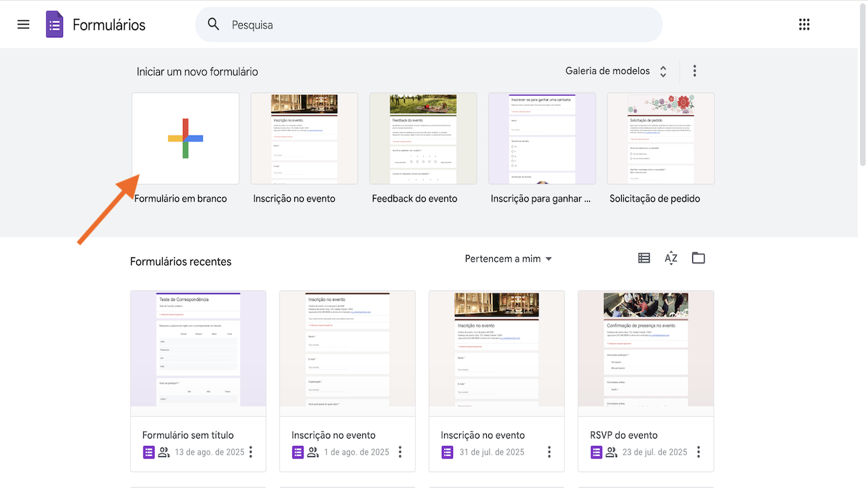Open the Pertencem a mim owner filter

508,259
